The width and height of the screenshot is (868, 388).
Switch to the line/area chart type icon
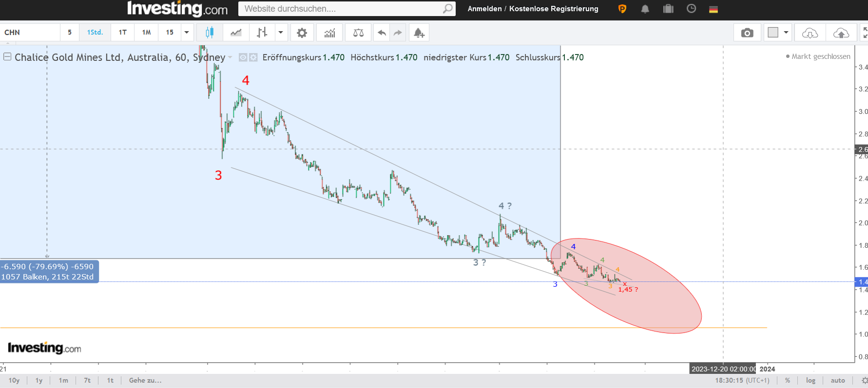(236, 33)
